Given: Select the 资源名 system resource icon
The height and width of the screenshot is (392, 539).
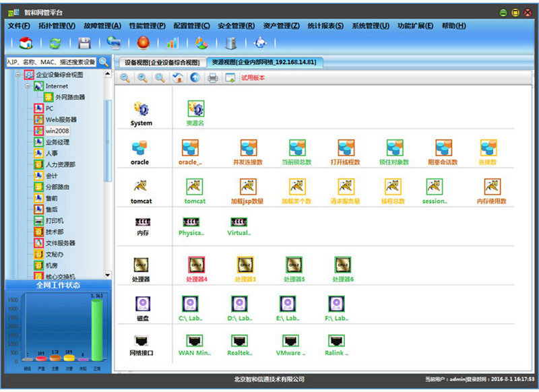Looking at the screenshot, I should (196, 108).
